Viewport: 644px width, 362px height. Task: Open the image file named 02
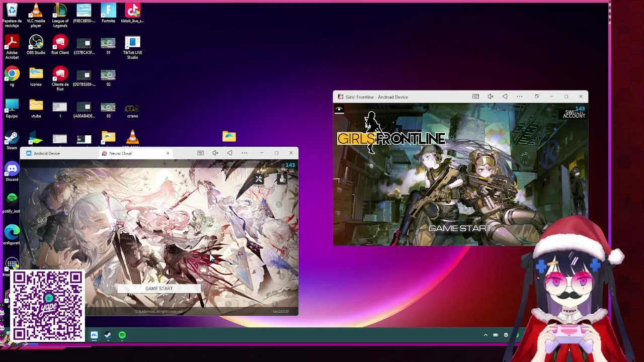[108, 77]
